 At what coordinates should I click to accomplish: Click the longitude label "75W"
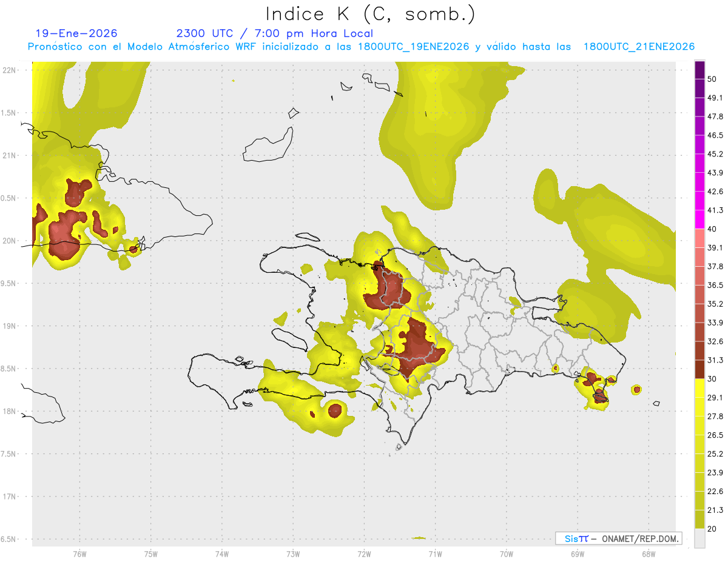[150, 554]
